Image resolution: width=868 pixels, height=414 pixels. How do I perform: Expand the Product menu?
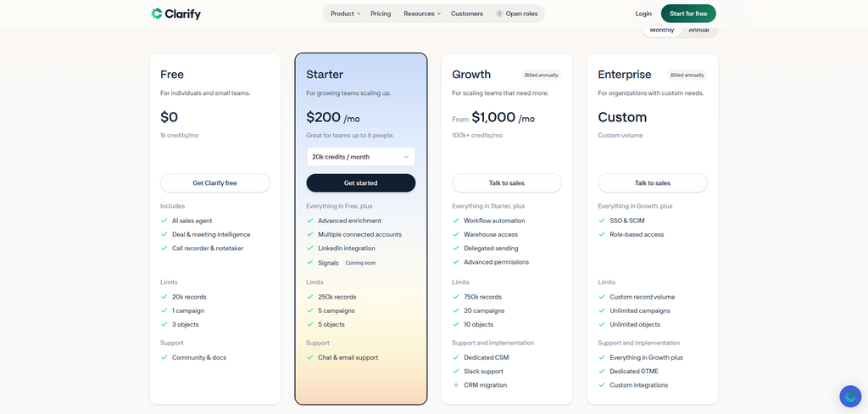pyautogui.click(x=345, y=14)
